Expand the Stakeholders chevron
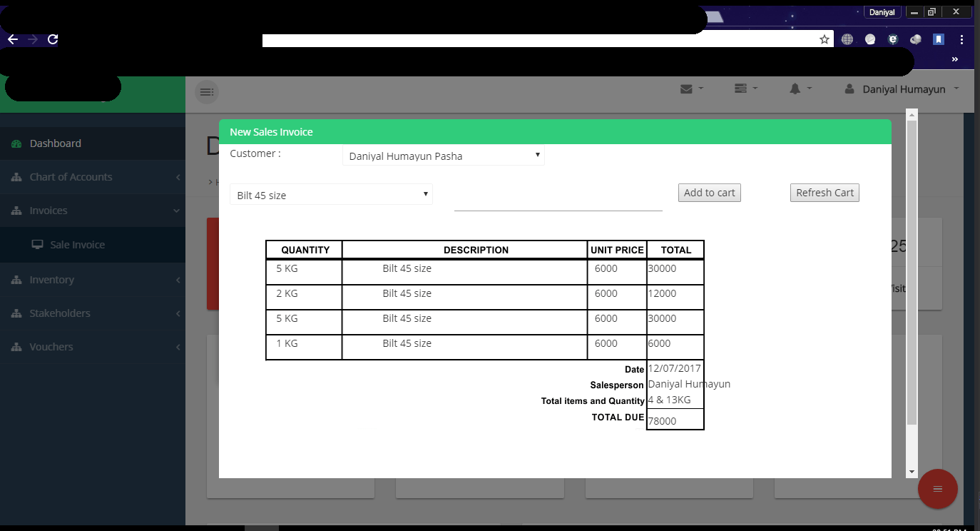The width and height of the screenshot is (980, 531). [x=178, y=313]
